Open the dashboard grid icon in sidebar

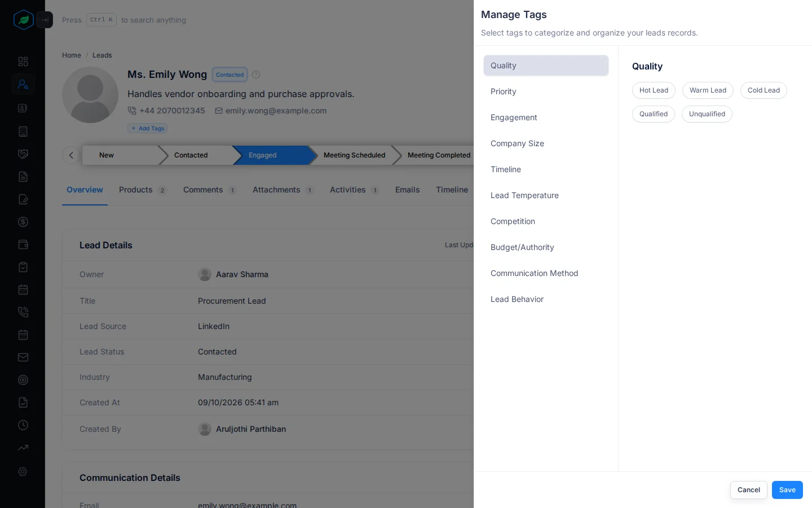click(x=23, y=62)
